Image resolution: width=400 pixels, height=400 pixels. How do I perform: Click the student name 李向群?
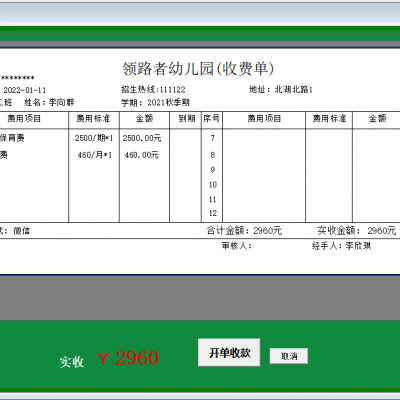click(61, 102)
